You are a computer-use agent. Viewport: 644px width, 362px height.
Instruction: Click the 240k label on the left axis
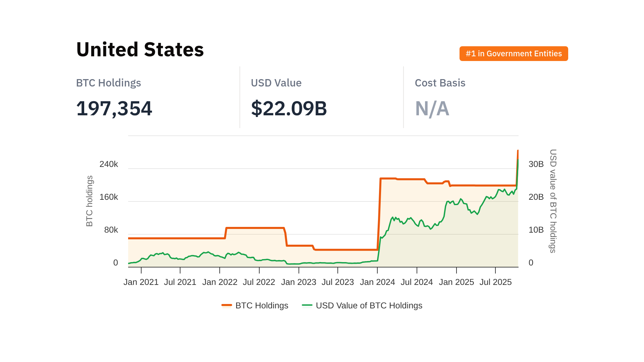(x=109, y=164)
